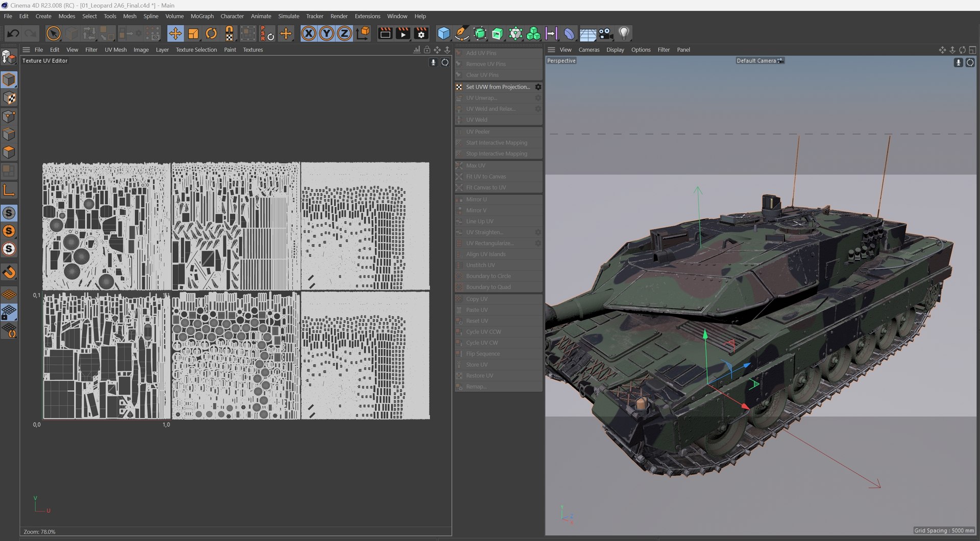Toggle X axis lock

pos(308,34)
